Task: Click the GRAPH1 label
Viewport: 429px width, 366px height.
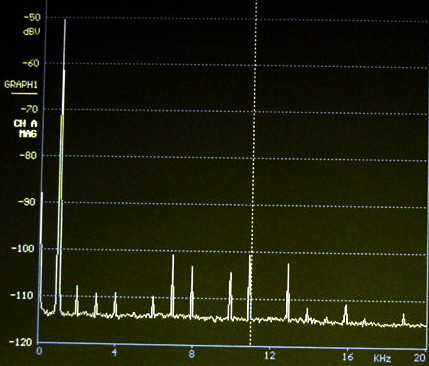Action: click(21, 85)
